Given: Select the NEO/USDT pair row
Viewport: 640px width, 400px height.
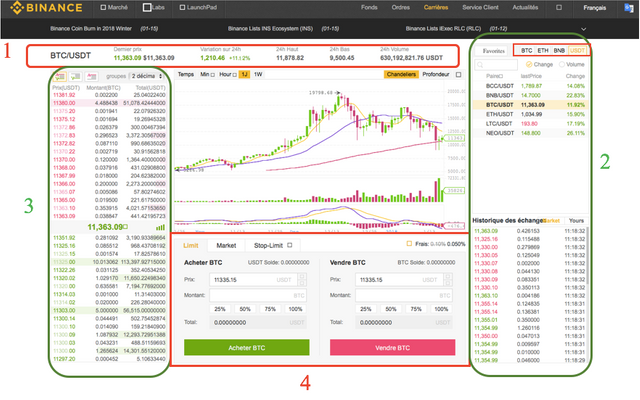Looking at the screenshot, I should click(531, 133).
